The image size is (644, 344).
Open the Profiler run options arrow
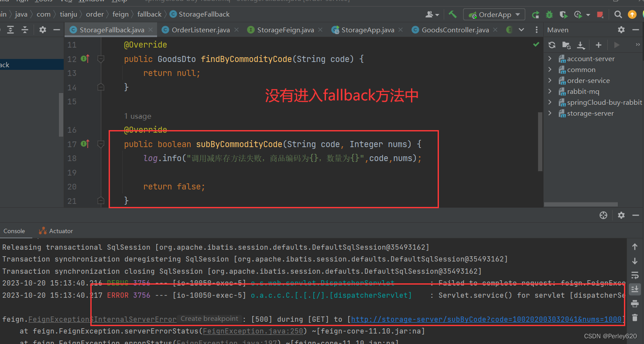[x=588, y=15]
